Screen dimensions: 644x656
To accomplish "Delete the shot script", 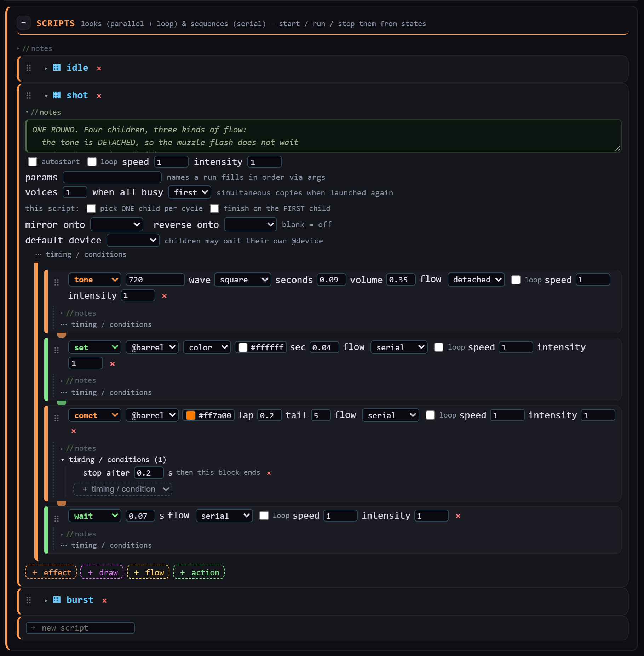I will (x=99, y=96).
